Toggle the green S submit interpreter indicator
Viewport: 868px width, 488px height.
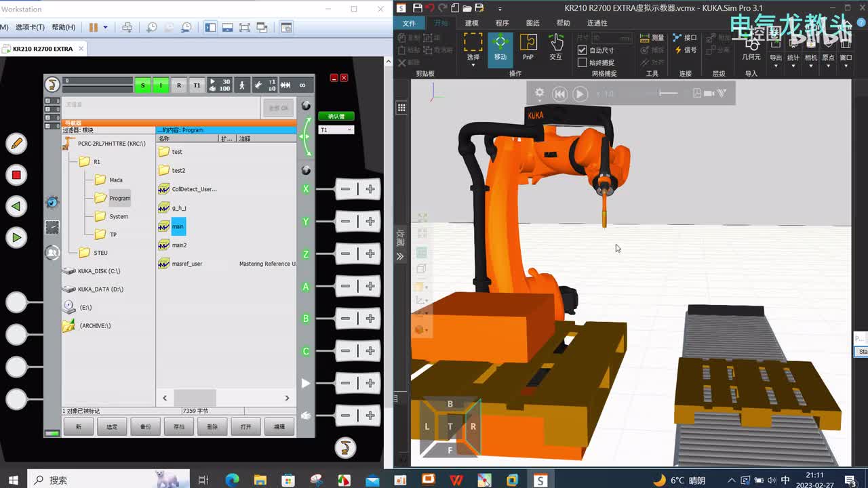pos(142,85)
